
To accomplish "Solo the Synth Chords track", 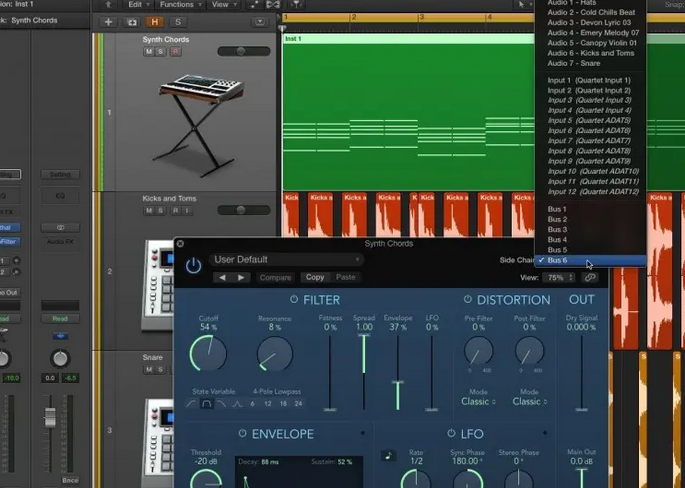I will pyautogui.click(x=160, y=52).
